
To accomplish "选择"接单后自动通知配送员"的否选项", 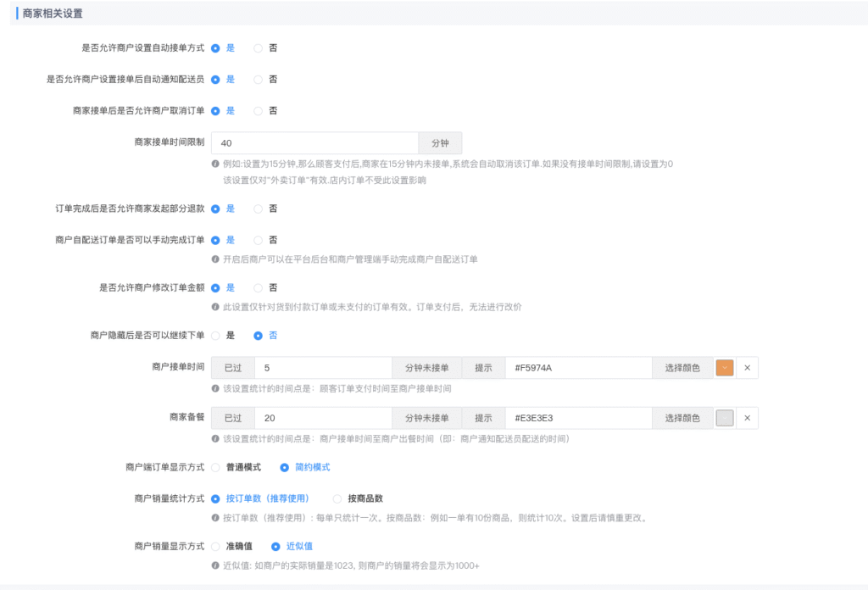I will point(258,79).
